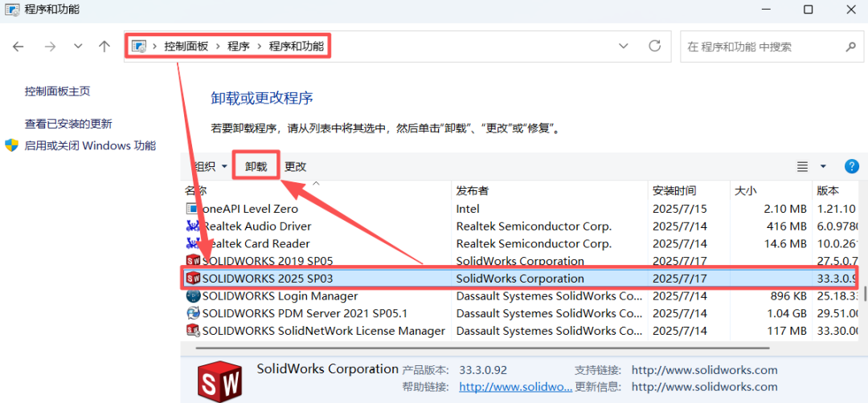This screenshot has height=403, width=868.
Task: Click the control panel icon in address bar
Action: 140,47
